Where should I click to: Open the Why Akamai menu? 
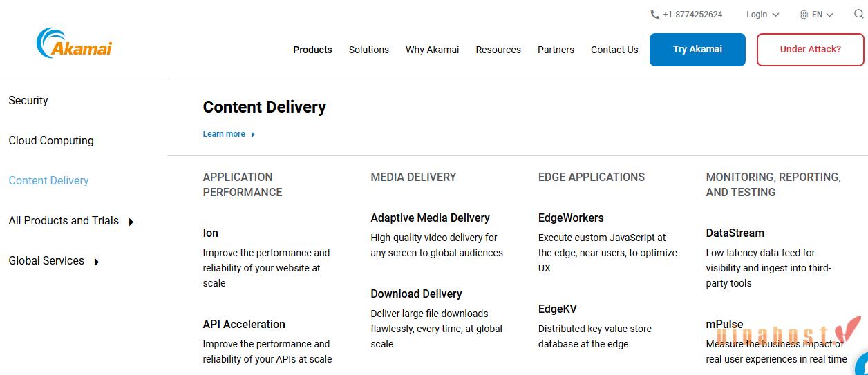click(x=432, y=50)
